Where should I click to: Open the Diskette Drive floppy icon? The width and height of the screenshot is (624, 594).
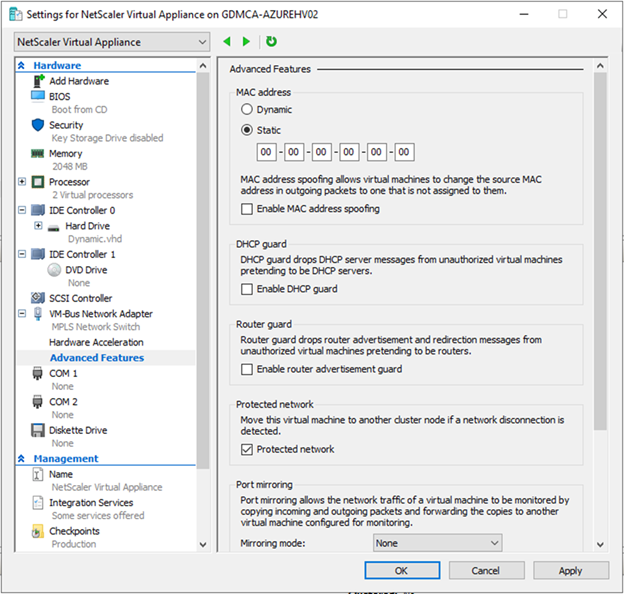point(38,430)
